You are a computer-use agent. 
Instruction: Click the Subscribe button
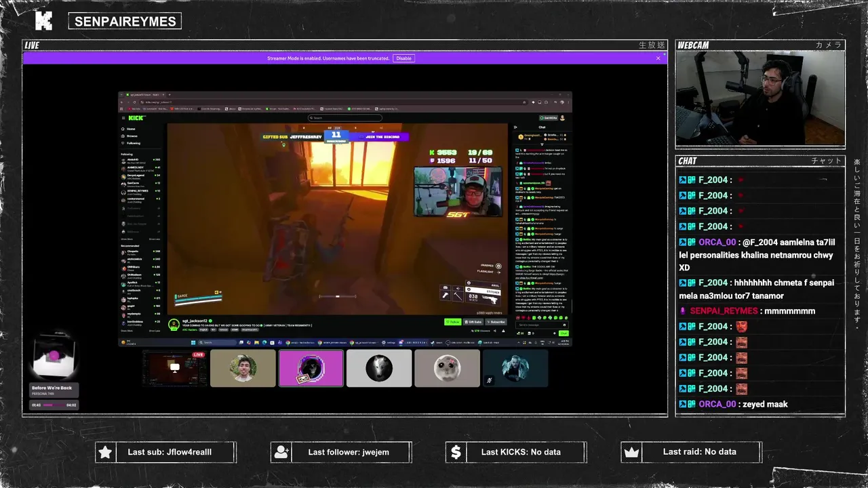(496, 322)
